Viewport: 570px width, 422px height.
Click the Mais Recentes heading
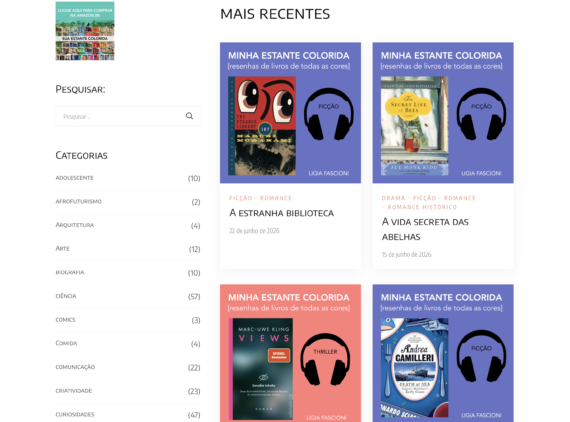(275, 14)
